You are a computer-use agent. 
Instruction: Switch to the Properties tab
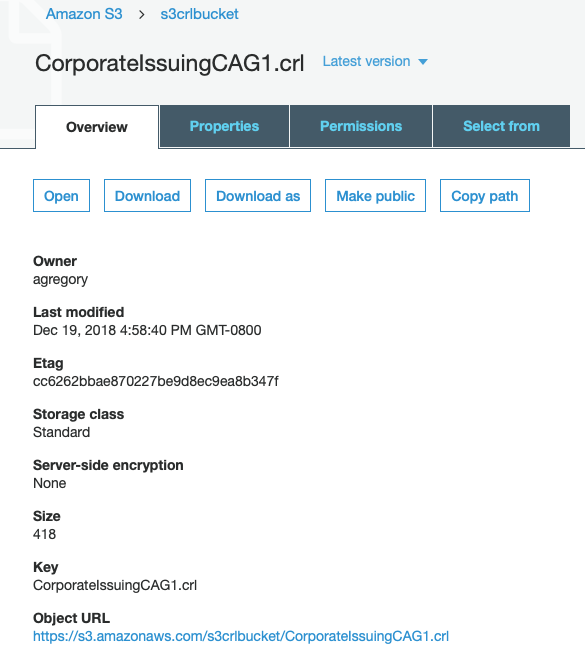pos(224,126)
